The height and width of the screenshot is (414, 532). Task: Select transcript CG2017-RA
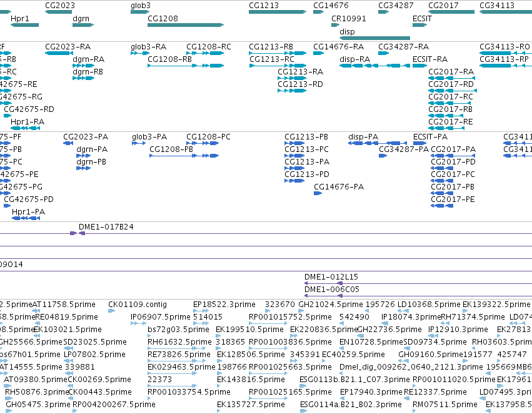click(451, 78)
